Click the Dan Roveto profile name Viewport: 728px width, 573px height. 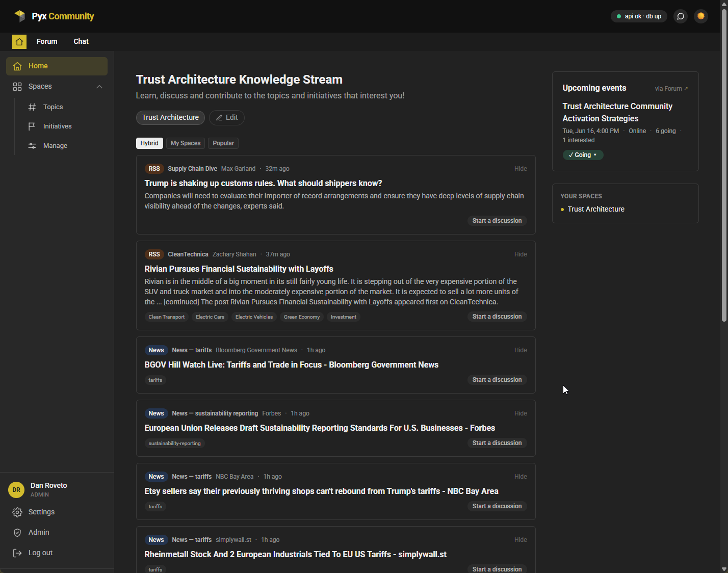(48, 486)
